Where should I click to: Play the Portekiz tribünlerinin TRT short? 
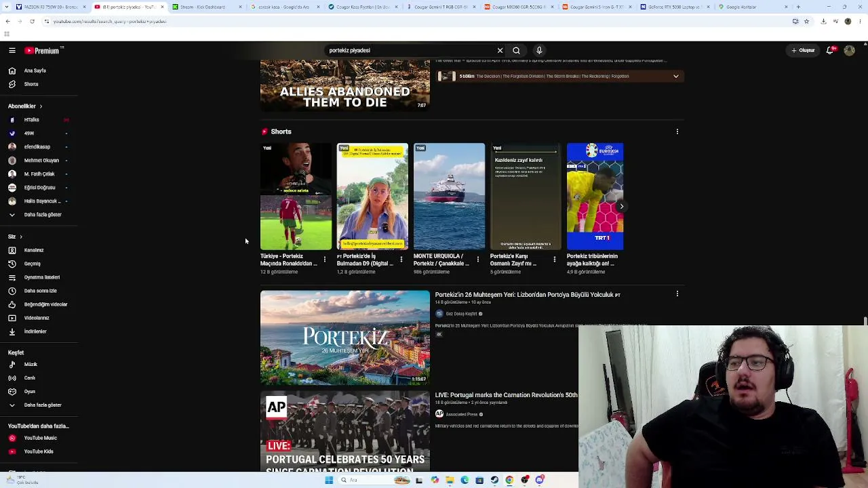pos(595,197)
